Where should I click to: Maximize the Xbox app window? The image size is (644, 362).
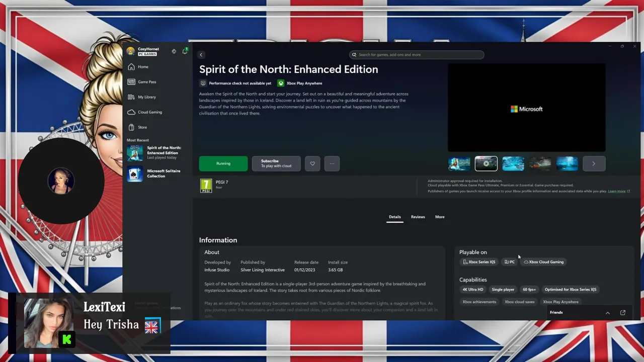pos(622,46)
